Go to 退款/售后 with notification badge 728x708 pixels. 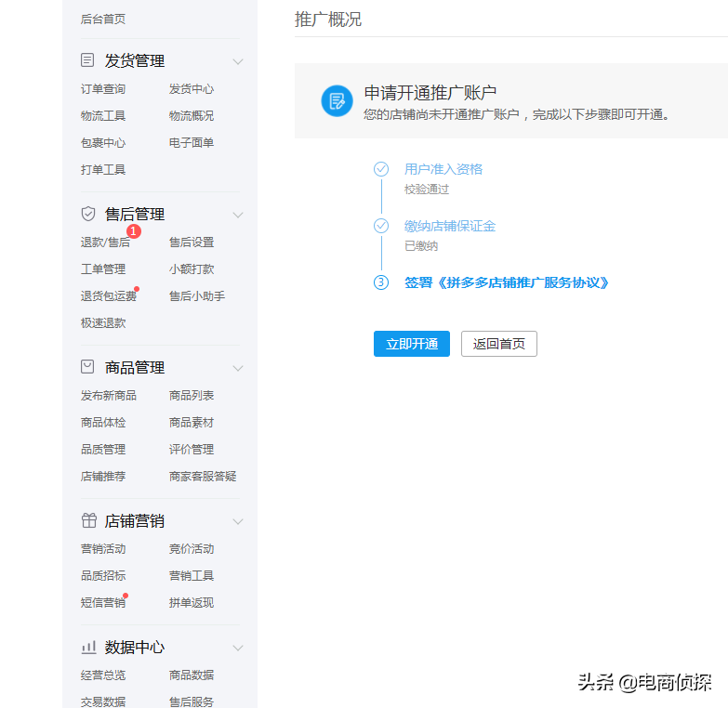click(x=105, y=243)
